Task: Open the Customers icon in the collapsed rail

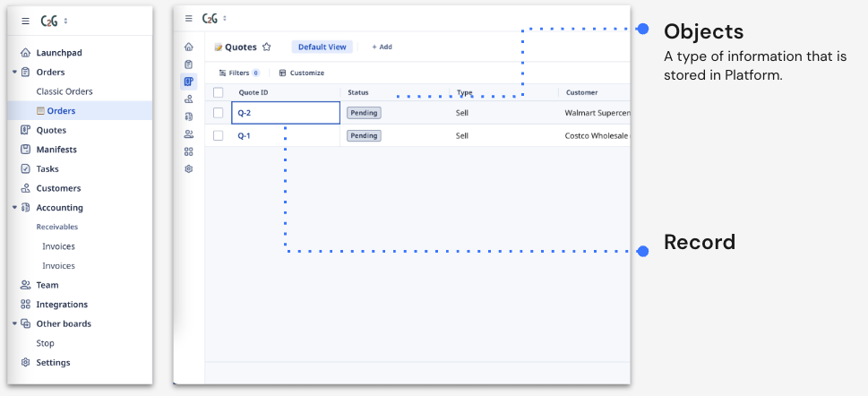Action: pos(189,99)
